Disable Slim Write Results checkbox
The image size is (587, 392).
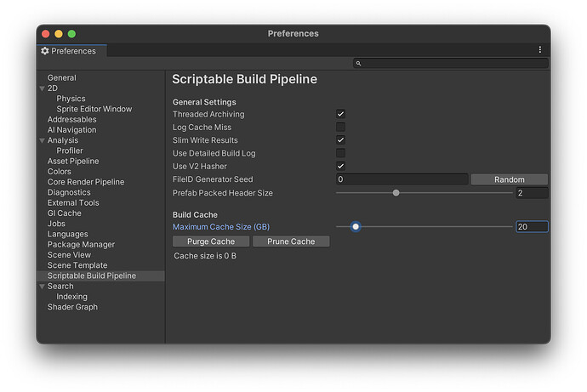340,140
